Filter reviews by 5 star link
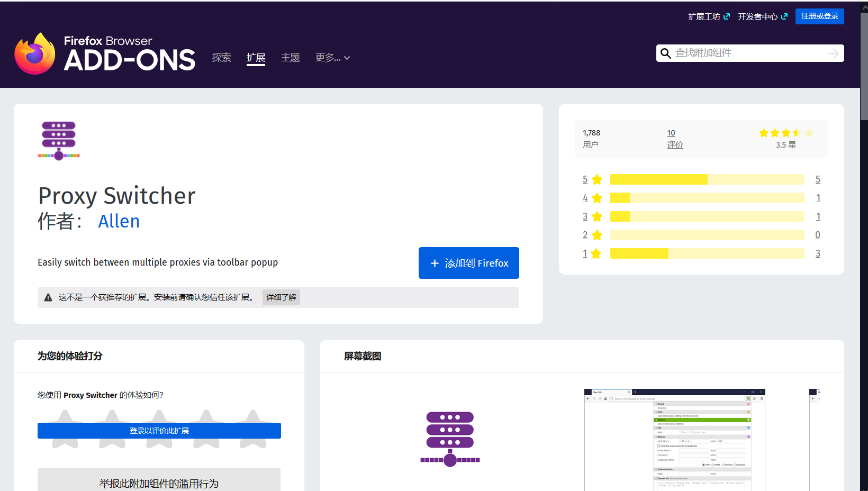This screenshot has height=491, width=868. (592, 179)
